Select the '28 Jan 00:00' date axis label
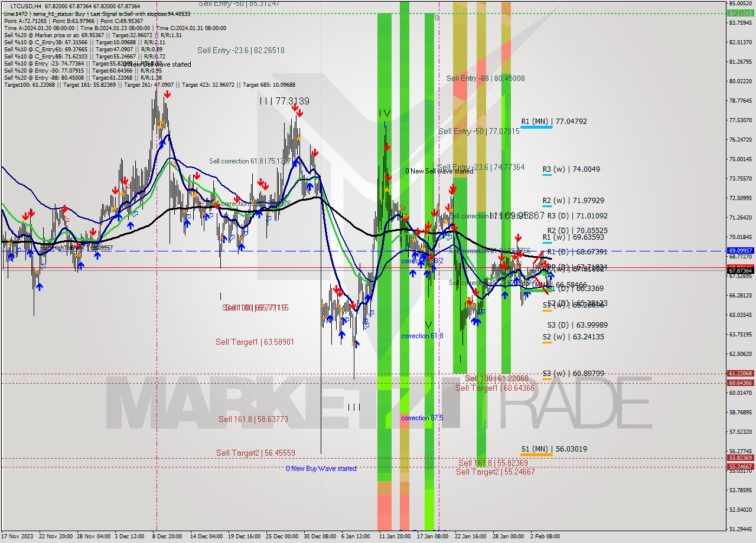 pos(508,537)
